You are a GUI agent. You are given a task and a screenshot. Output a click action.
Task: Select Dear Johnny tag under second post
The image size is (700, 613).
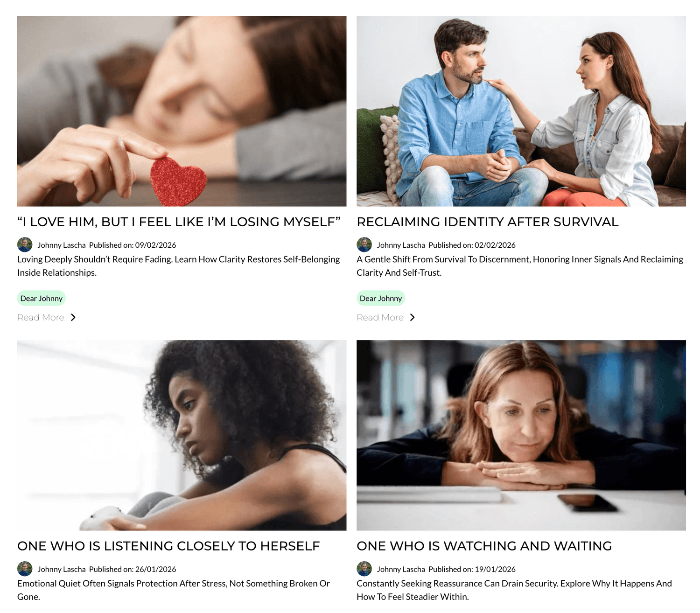(x=381, y=298)
